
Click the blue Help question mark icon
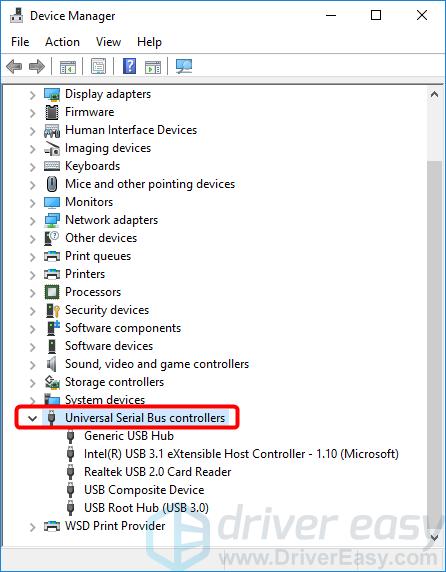click(129, 66)
